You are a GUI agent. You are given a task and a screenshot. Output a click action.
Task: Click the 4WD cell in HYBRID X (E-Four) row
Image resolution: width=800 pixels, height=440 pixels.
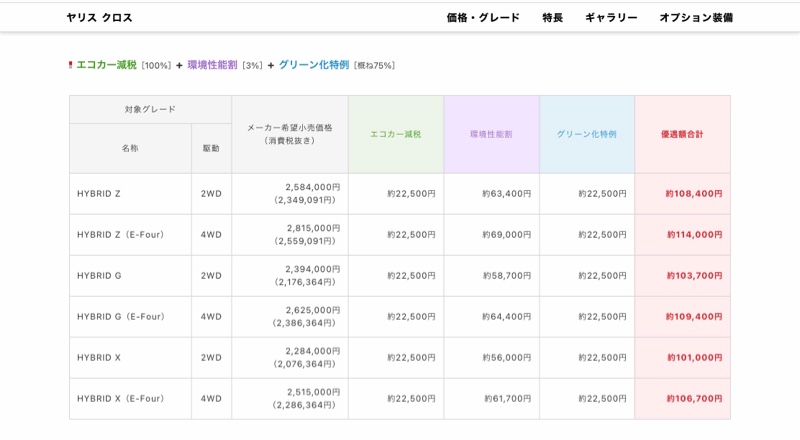211,399
